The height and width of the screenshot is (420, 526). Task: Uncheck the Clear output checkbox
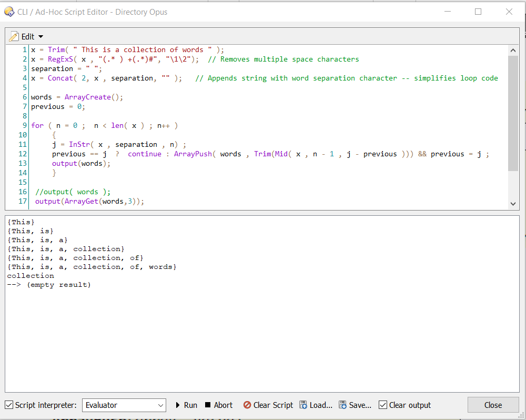click(x=383, y=405)
